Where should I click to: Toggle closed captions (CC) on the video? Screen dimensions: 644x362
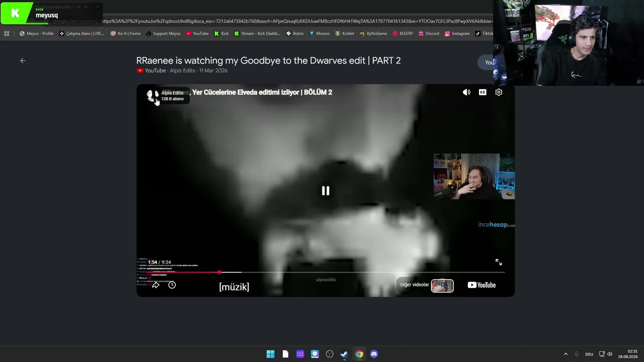(x=482, y=93)
